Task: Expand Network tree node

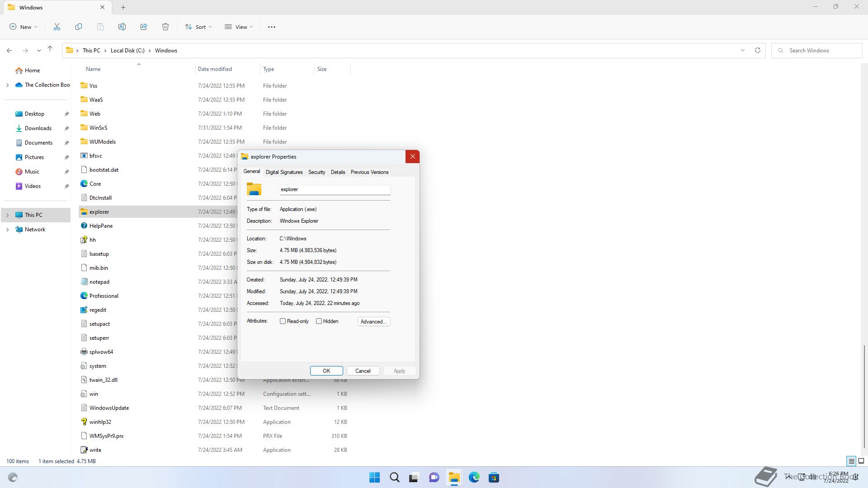Action: (x=7, y=230)
